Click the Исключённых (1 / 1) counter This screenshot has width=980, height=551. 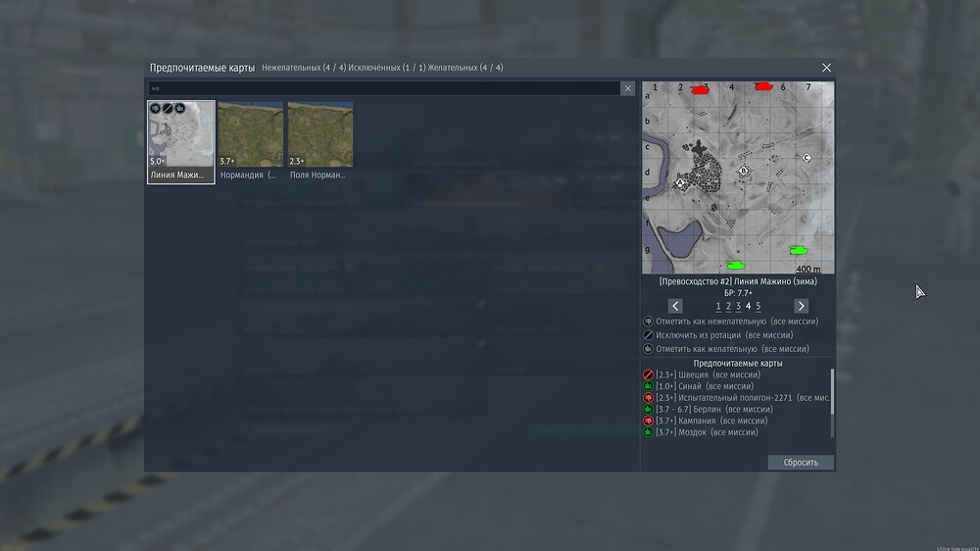pyautogui.click(x=385, y=68)
